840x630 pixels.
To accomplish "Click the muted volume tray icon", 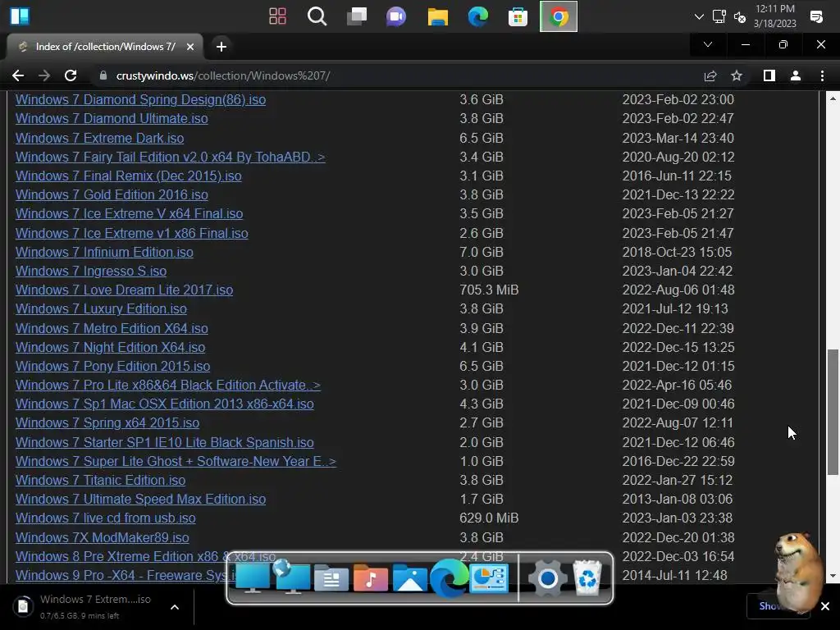I will pyautogui.click(x=740, y=16).
